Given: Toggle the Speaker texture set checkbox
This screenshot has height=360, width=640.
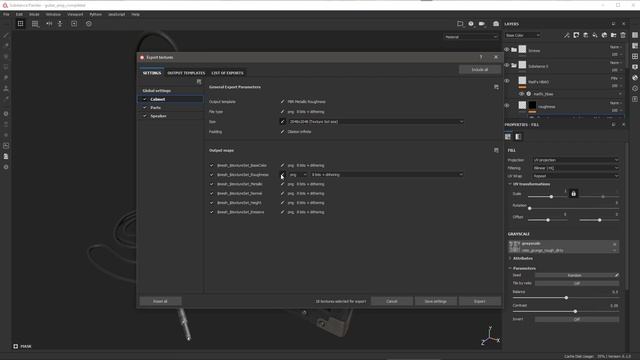Looking at the screenshot, I should (144, 116).
